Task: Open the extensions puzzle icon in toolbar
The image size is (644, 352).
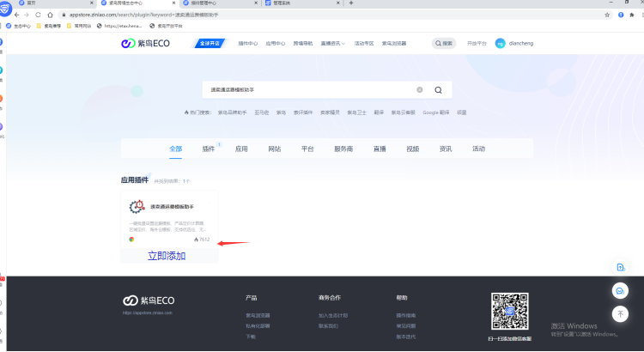Action: click(x=632, y=15)
